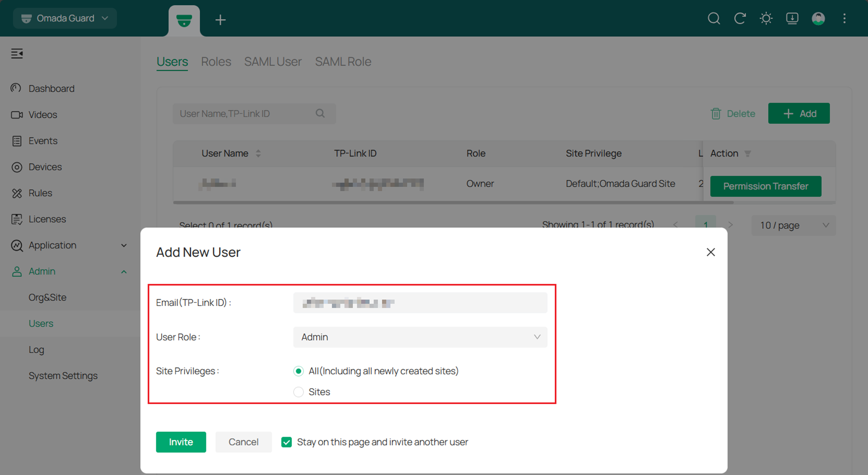
Task: Switch to the SAML Role tab
Action: [343, 62]
